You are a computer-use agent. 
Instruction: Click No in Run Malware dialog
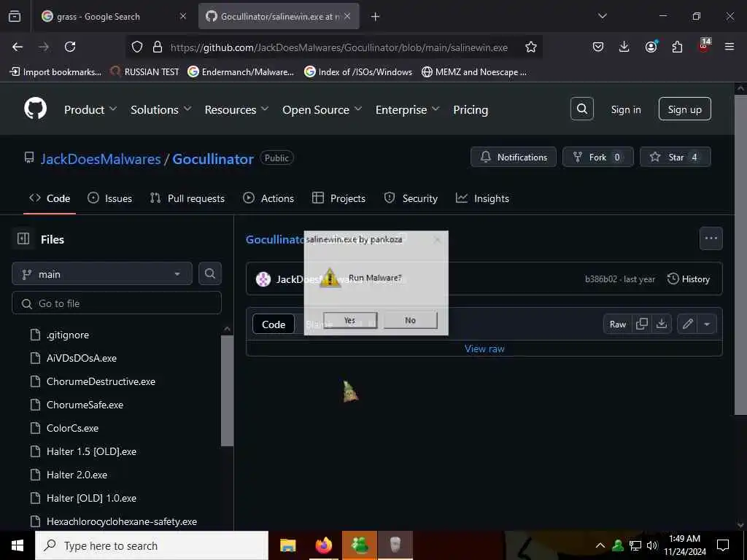click(x=410, y=320)
